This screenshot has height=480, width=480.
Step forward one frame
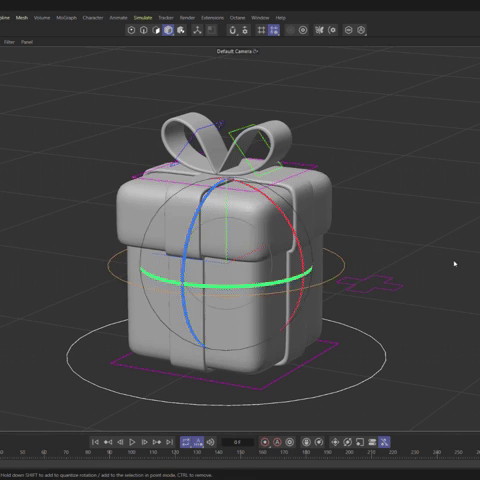click(x=144, y=442)
